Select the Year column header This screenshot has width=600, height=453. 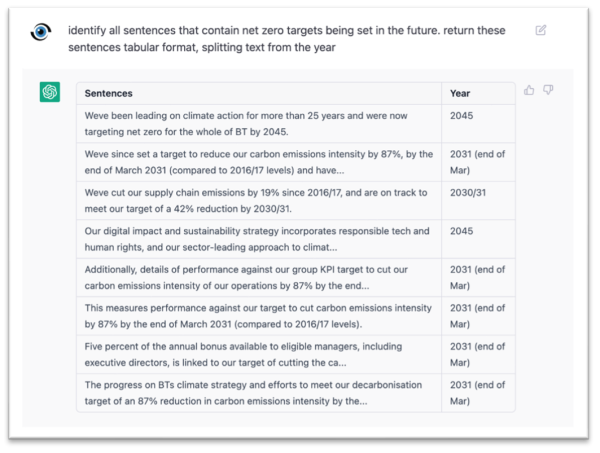461,93
